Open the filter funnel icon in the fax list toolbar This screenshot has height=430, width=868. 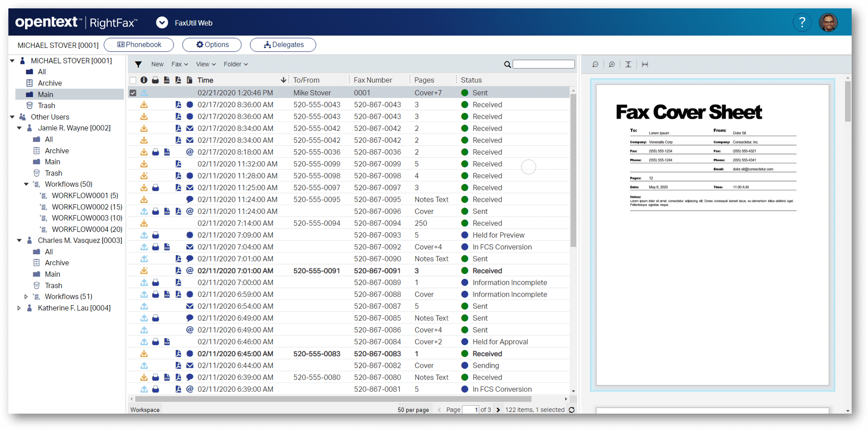click(138, 64)
